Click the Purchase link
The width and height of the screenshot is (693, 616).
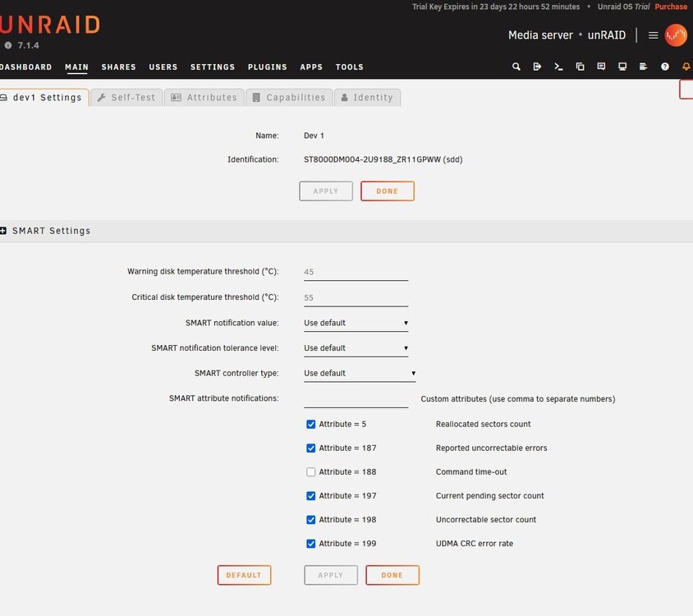(671, 7)
